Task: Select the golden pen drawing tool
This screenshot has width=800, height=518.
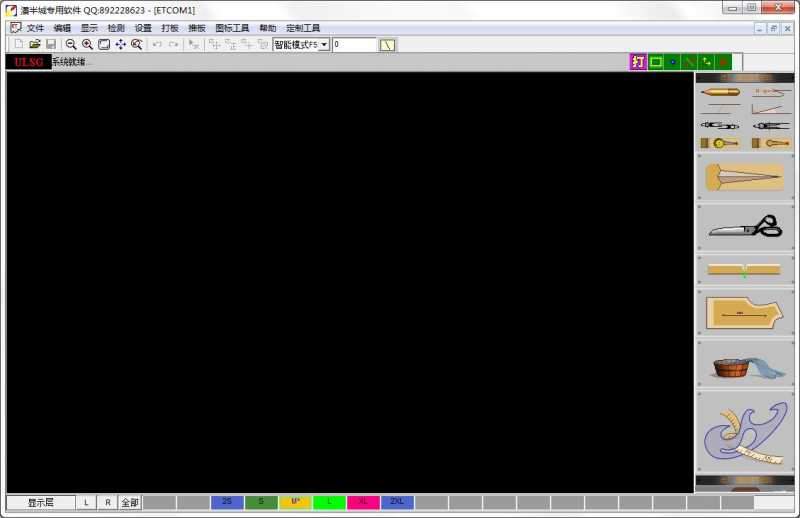Action: click(720, 92)
